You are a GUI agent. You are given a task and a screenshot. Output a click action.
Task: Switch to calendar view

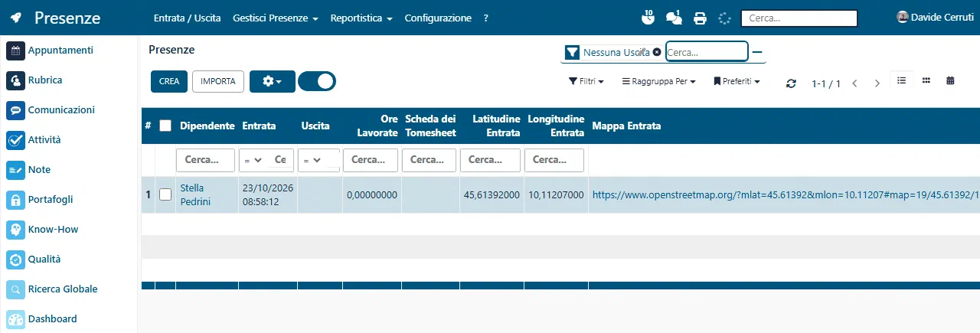coord(950,80)
